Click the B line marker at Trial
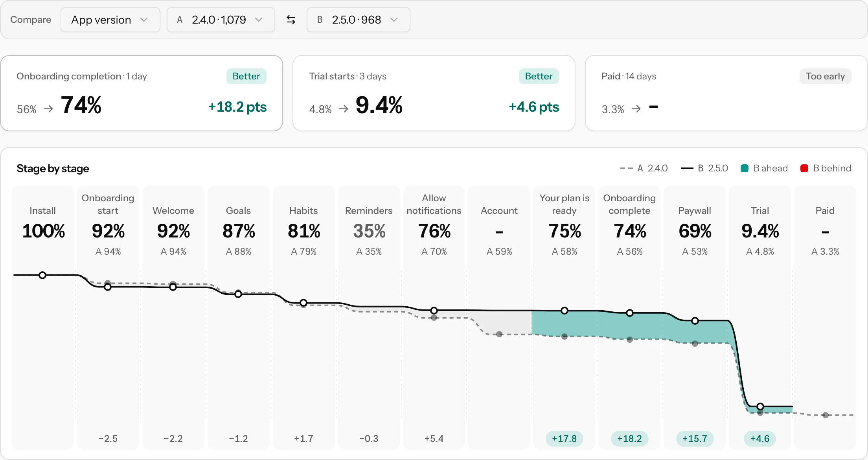868x460 pixels. pyautogui.click(x=760, y=406)
